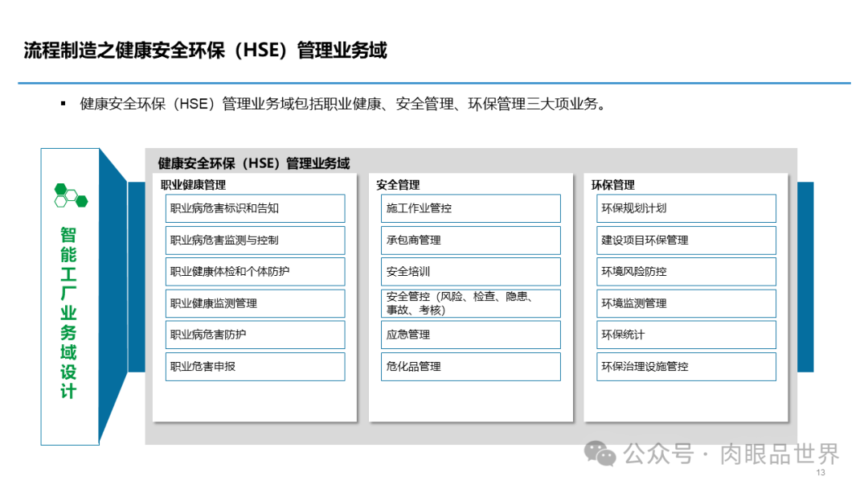The width and height of the screenshot is (868, 489).
Task: Select the 职业健康监测管理 box
Action: (x=256, y=303)
